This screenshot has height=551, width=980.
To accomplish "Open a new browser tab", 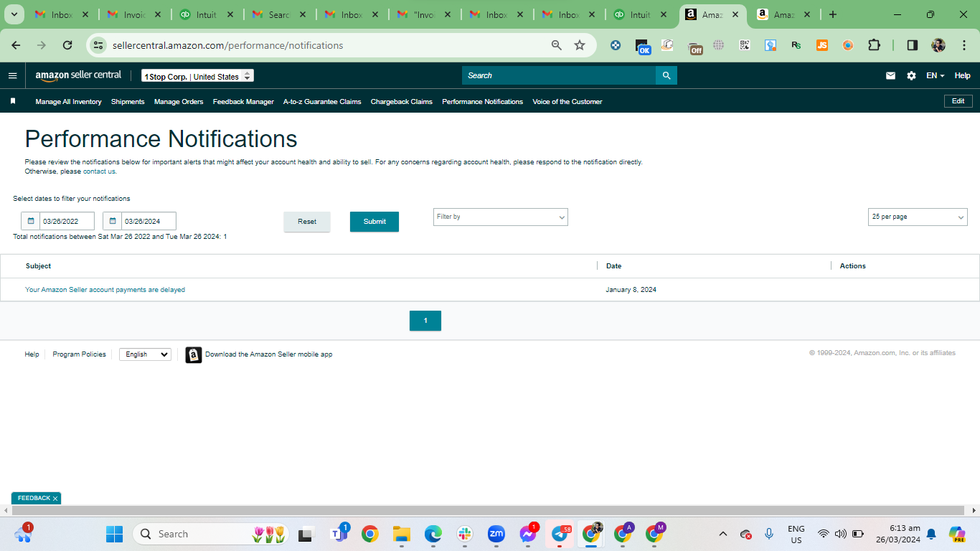I will 832,14.
